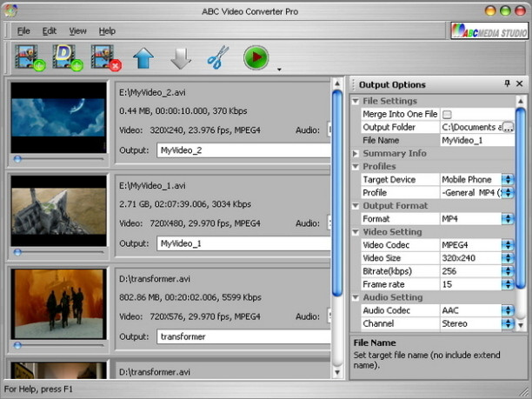Viewport: 532px width, 399px height.
Task: Open dropdown arrow beside play button
Action: pos(279,70)
